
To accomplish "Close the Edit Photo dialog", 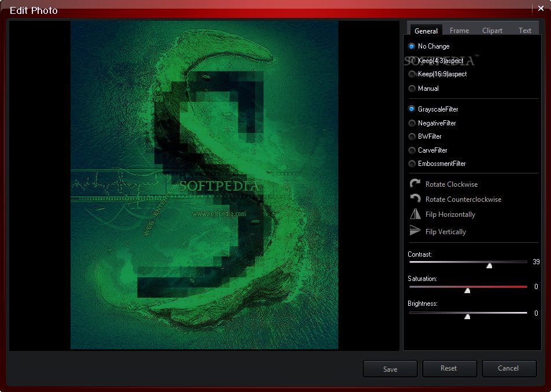I will coord(541,8).
